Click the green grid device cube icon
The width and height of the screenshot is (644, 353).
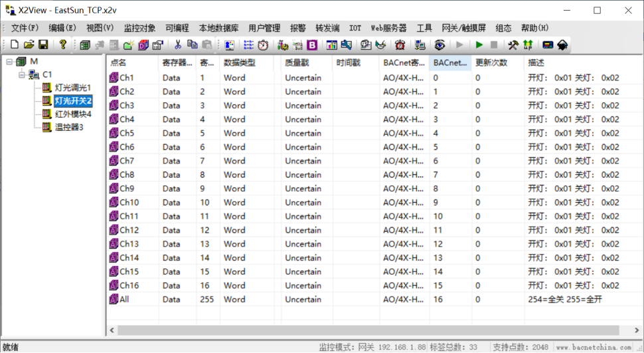coord(85,45)
